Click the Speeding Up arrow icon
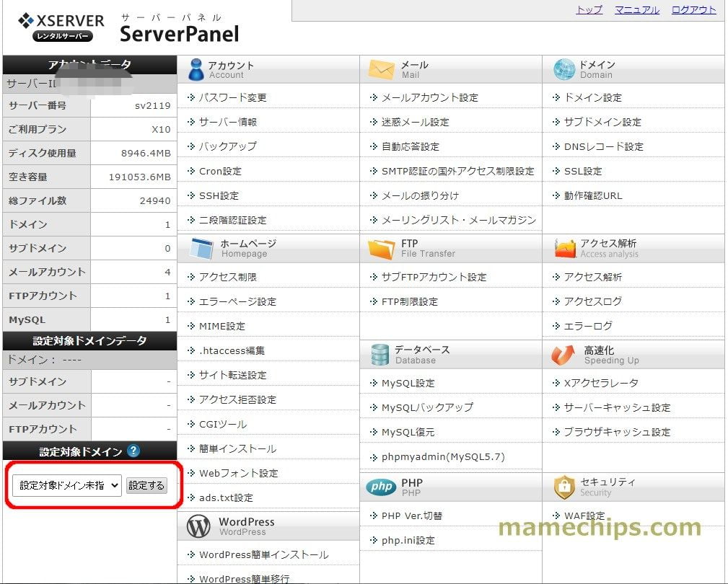 click(563, 355)
